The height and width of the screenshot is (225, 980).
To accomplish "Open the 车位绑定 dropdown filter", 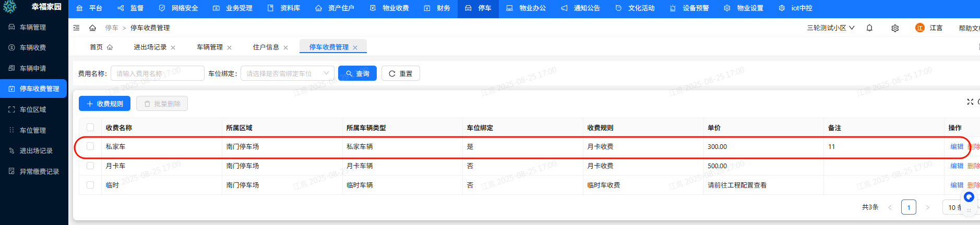I will click(x=287, y=73).
